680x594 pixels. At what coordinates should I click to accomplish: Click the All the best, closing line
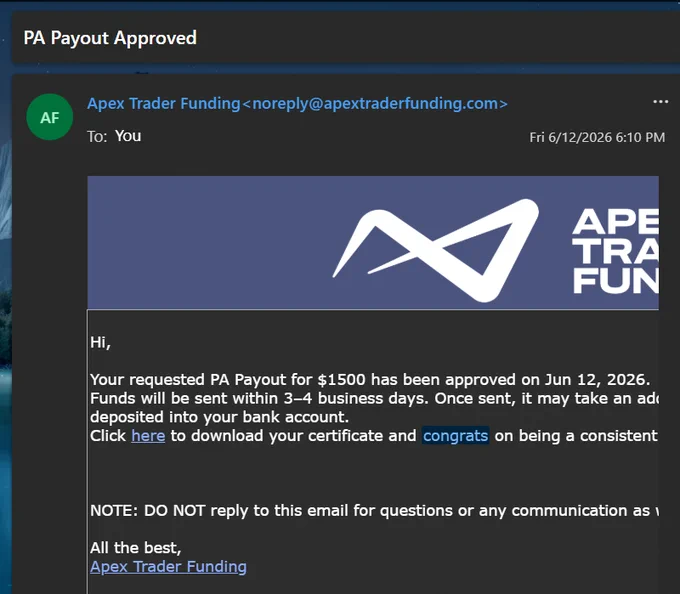[x=135, y=548]
